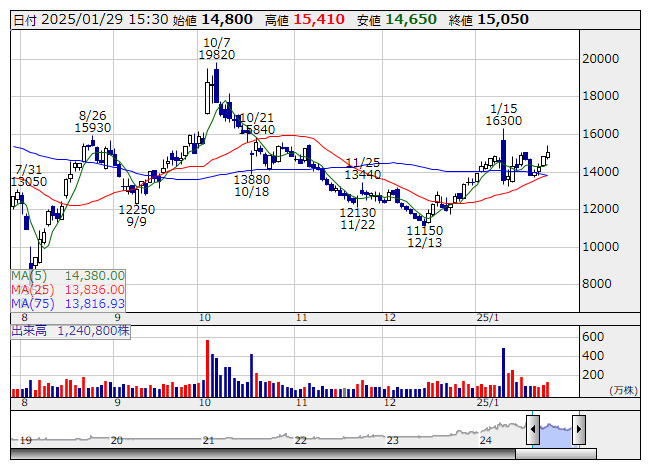Click year 19 in the overview timeline

coord(26,440)
